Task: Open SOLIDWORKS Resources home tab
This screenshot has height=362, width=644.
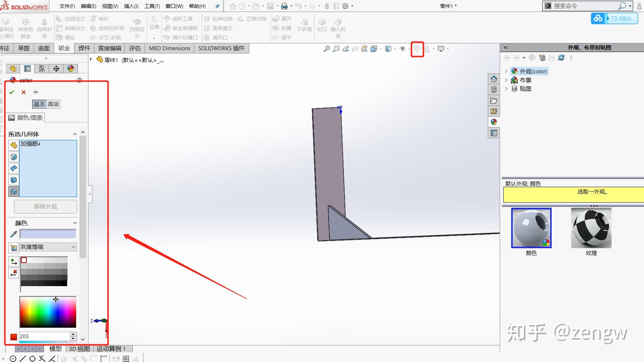Action: [494, 79]
